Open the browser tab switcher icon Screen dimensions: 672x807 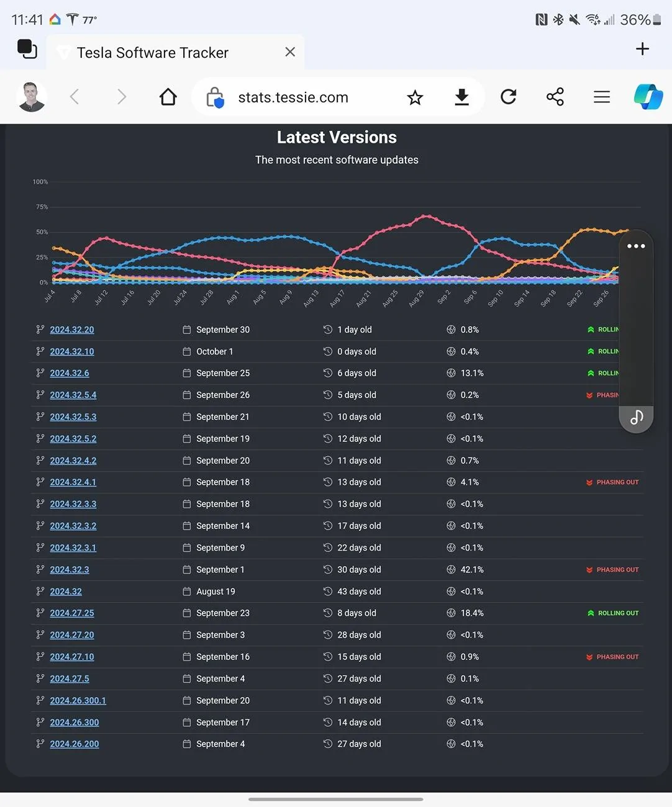(x=27, y=49)
